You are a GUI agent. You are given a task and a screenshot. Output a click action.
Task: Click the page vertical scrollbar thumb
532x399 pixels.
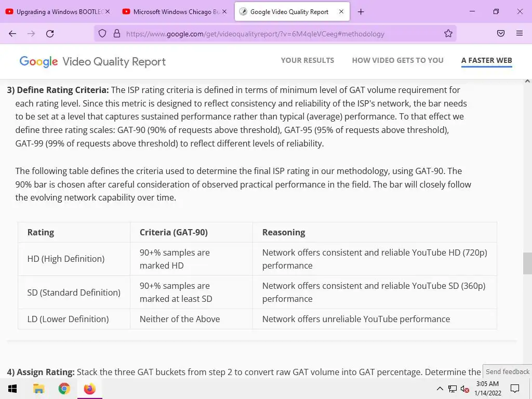pyautogui.click(x=527, y=263)
